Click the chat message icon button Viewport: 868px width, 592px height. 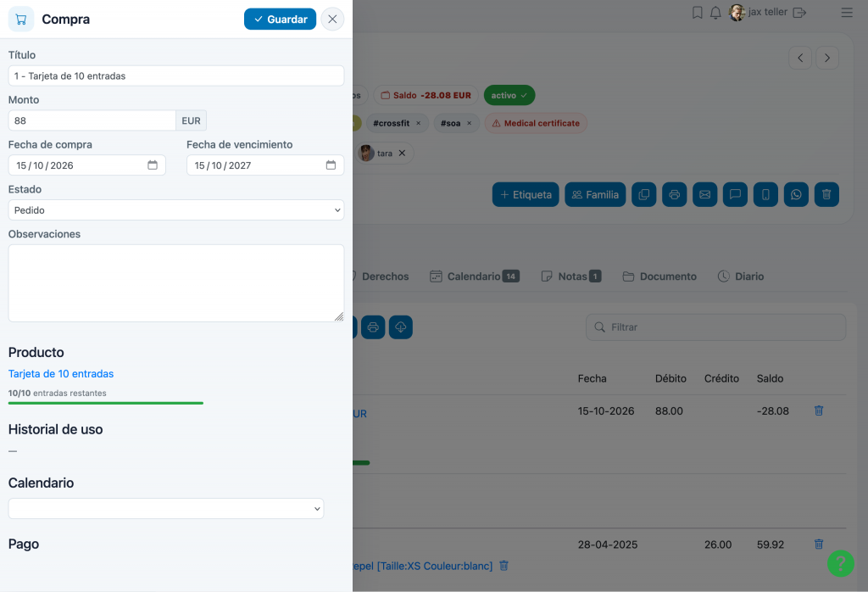[x=735, y=194]
